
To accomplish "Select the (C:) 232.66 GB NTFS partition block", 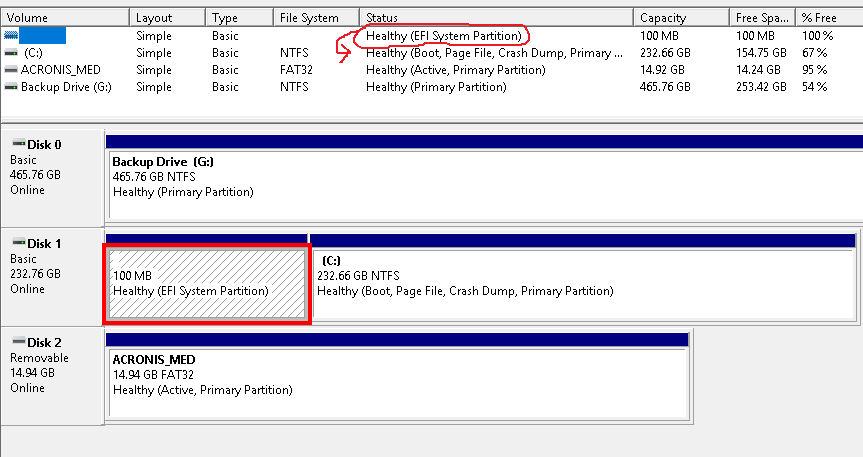I will (x=583, y=284).
